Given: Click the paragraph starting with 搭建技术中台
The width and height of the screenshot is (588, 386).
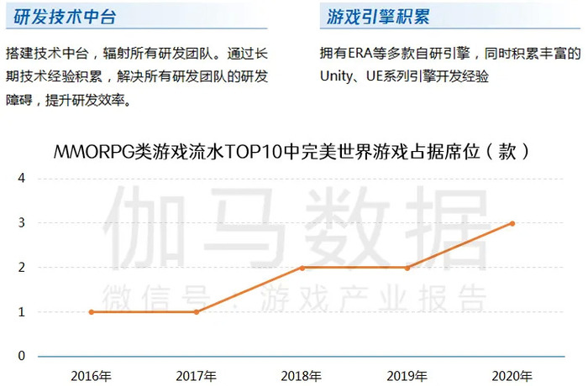Looking at the screenshot, I should coord(137,77).
